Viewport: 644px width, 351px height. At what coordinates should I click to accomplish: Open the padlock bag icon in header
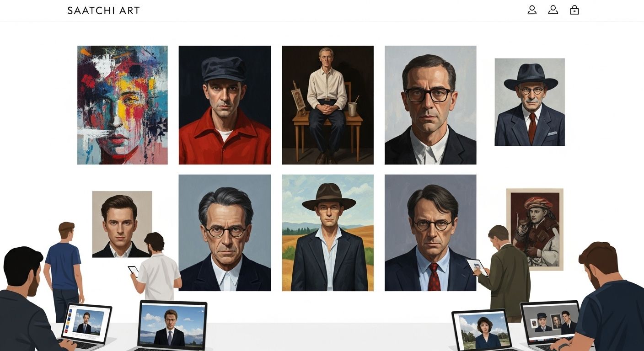574,10
